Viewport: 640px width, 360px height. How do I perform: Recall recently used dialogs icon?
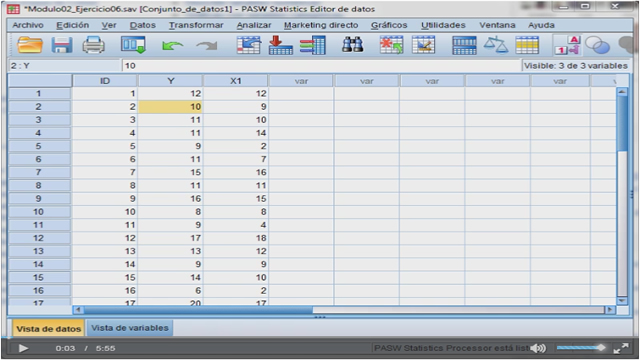(133, 45)
